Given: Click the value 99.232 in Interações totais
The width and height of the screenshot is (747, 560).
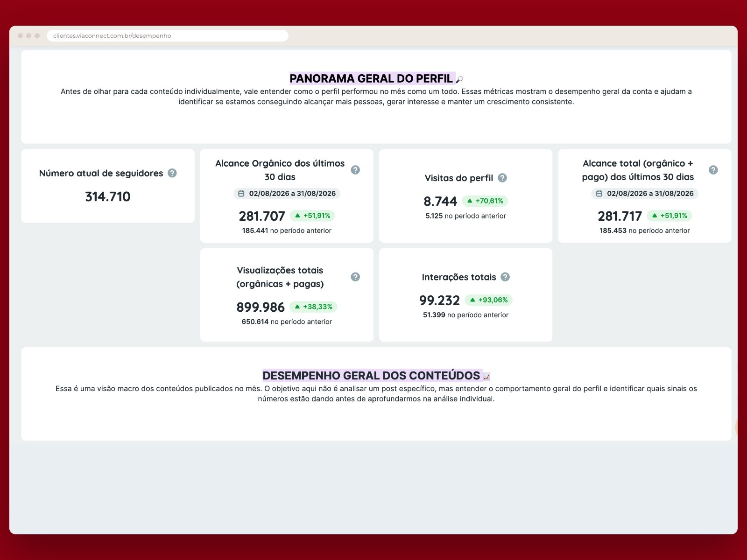Looking at the screenshot, I should 439,300.
